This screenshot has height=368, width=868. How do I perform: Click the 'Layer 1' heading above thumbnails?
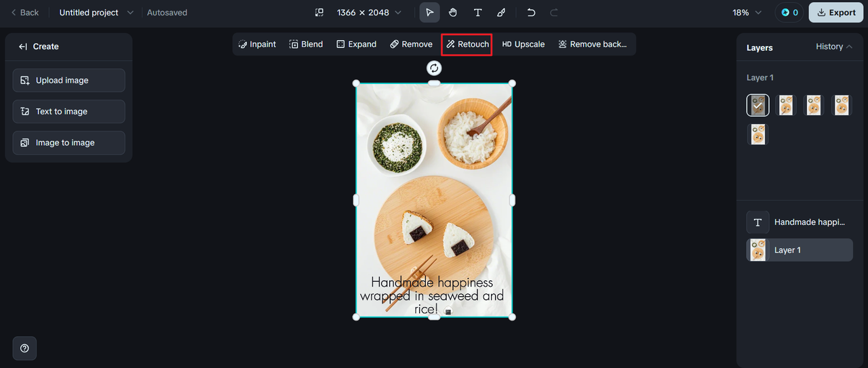coord(760,78)
